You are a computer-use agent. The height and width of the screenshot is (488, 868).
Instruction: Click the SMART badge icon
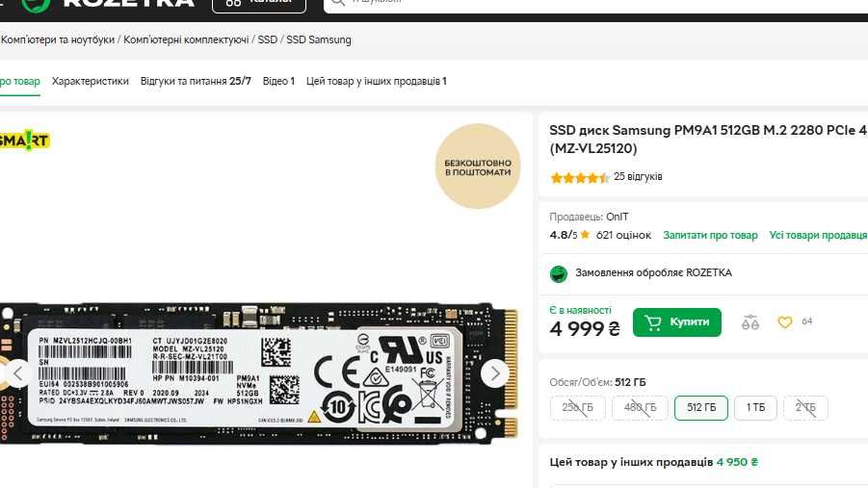point(25,141)
